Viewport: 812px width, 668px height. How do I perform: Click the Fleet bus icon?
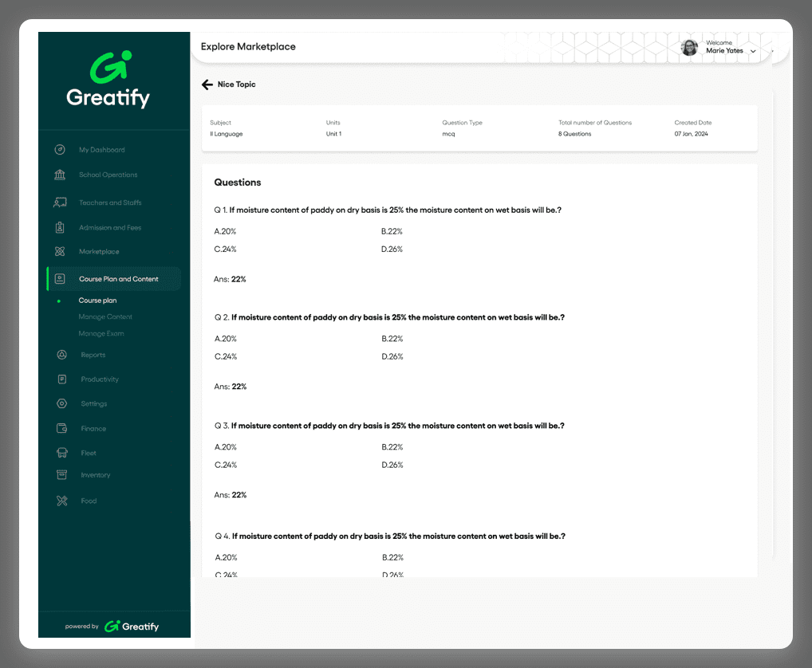pos(61,453)
